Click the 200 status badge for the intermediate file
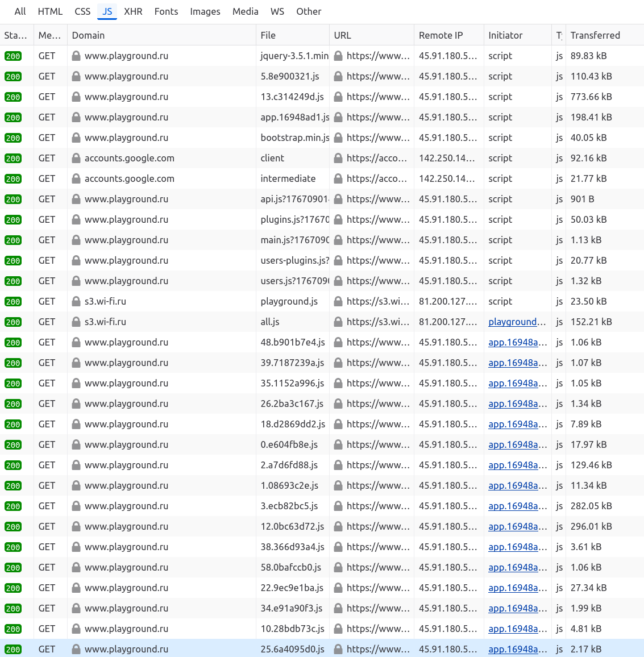This screenshot has height=657, width=644. click(x=13, y=179)
